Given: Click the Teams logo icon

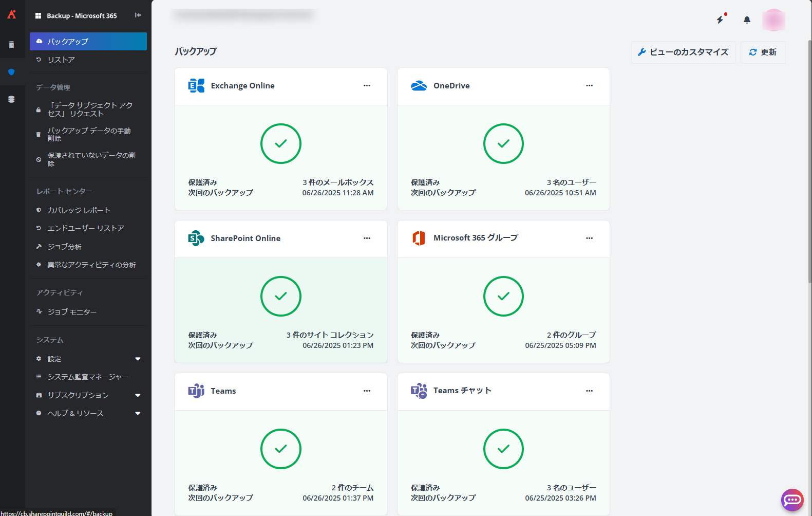Looking at the screenshot, I should point(196,391).
